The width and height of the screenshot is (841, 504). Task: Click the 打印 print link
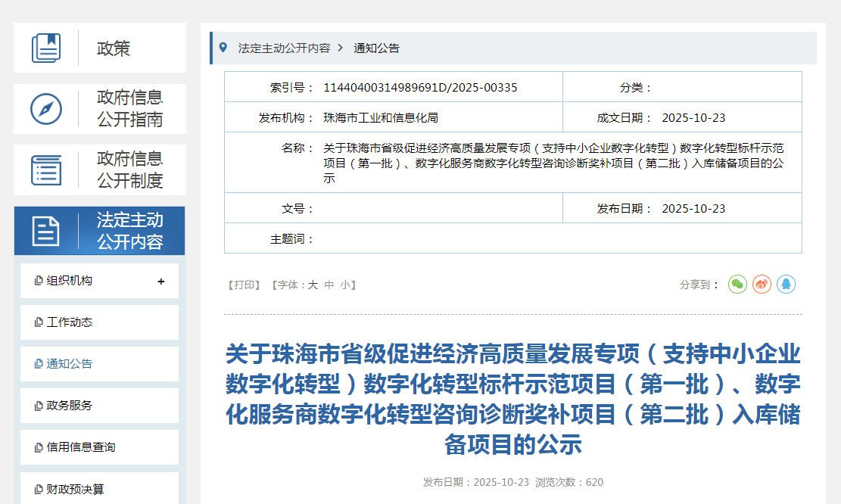click(x=244, y=285)
